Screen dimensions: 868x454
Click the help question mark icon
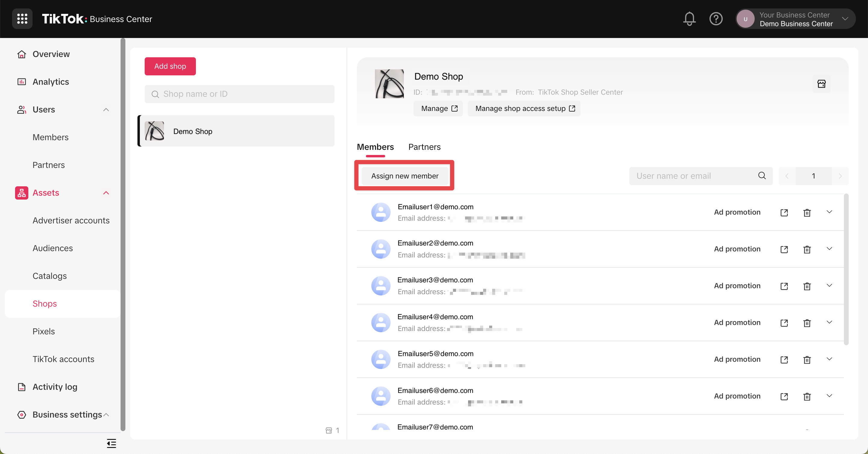(x=716, y=19)
